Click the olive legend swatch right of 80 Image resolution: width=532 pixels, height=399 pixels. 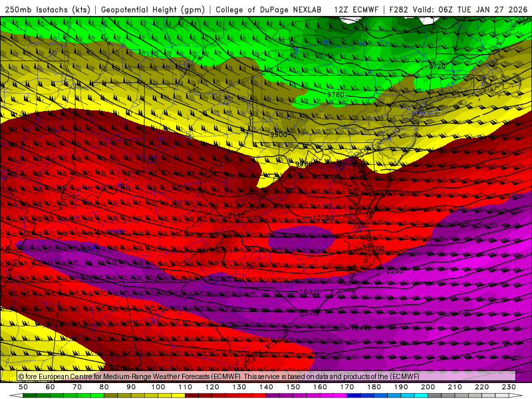111,396
